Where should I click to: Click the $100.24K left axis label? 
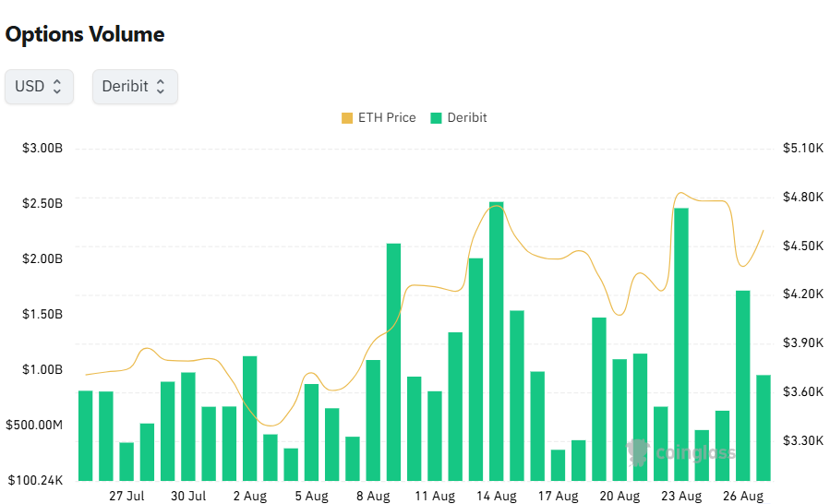35,480
